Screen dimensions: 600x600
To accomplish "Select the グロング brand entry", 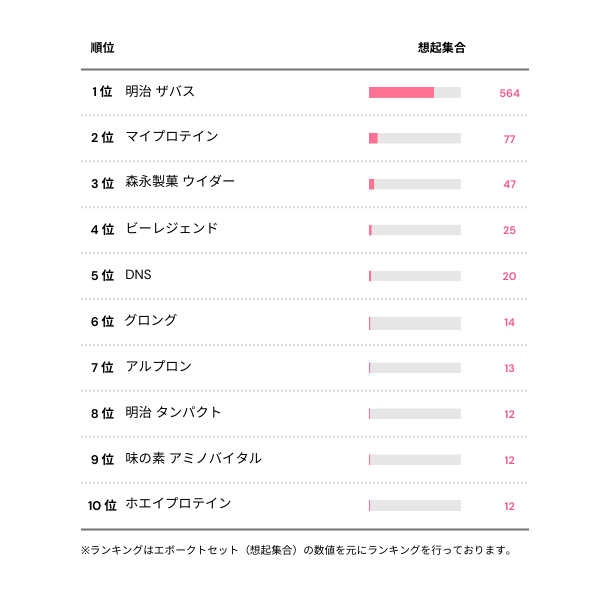I will click(151, 321).
